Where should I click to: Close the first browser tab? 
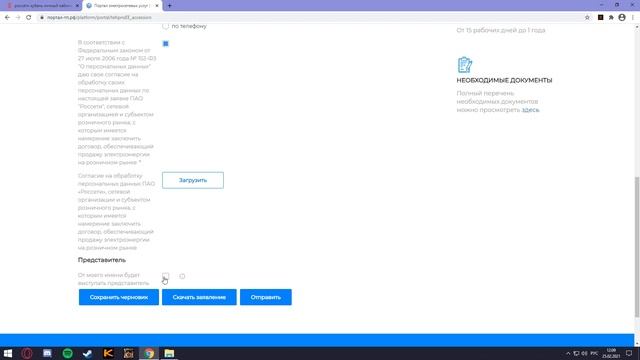(x=77, y=6)
